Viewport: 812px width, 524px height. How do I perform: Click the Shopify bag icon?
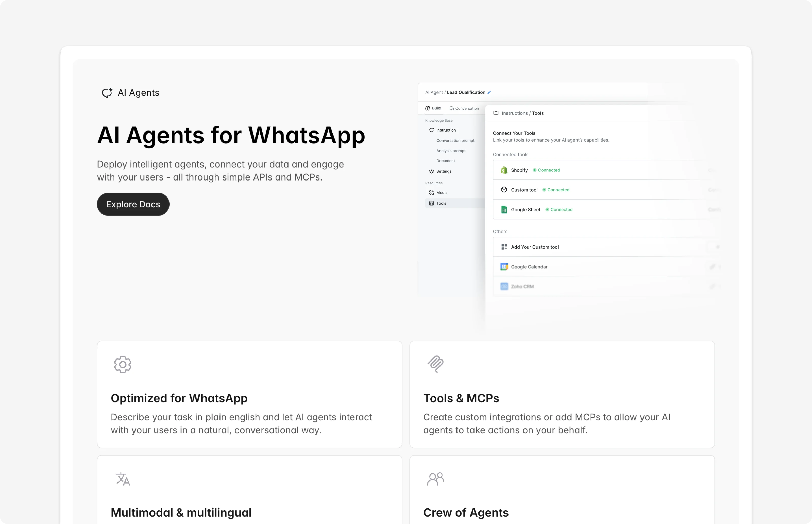(504, 170)
